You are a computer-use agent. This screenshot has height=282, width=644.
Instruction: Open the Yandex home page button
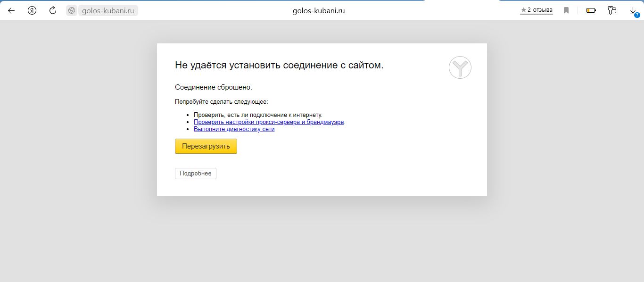32,10
